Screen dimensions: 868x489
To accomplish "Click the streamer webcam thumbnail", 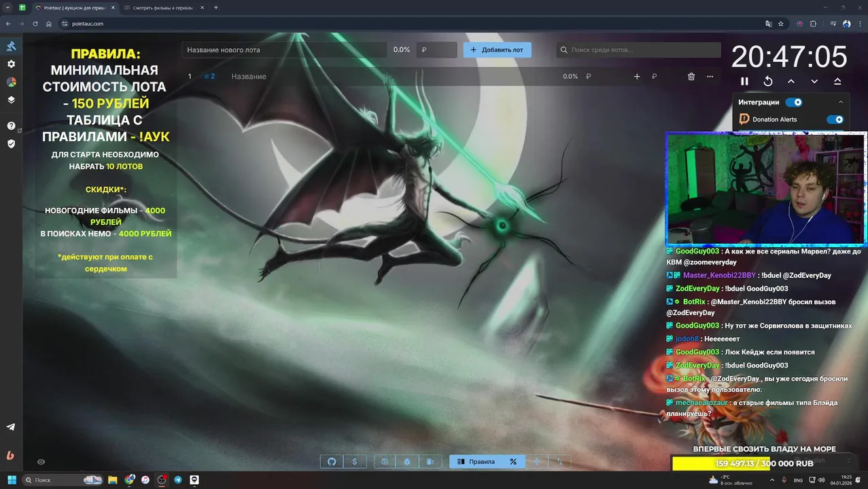I will (x=766, y=189).
